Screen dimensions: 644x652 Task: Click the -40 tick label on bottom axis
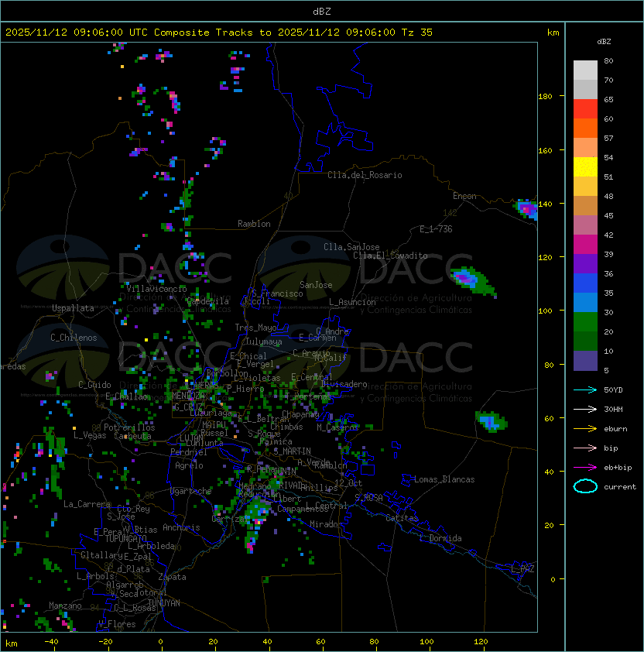pos(51,641)
